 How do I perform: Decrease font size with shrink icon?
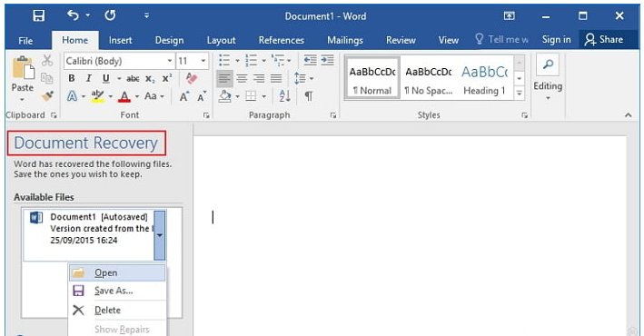pos(202,96)
